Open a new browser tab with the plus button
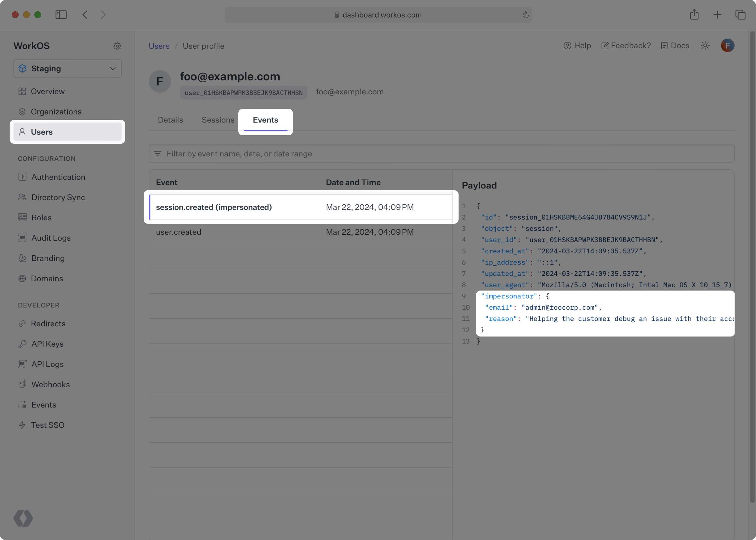The height and width of the screenshot is (540, 756). [x=717, y=15]
